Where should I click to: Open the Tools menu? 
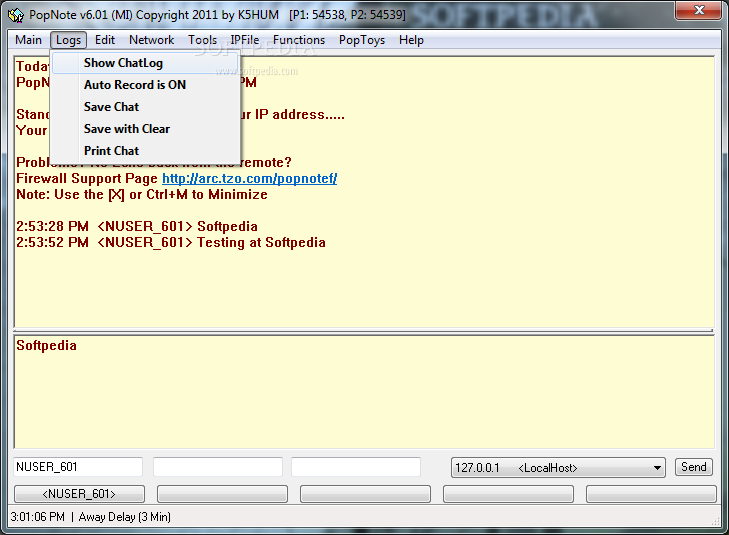202,40
